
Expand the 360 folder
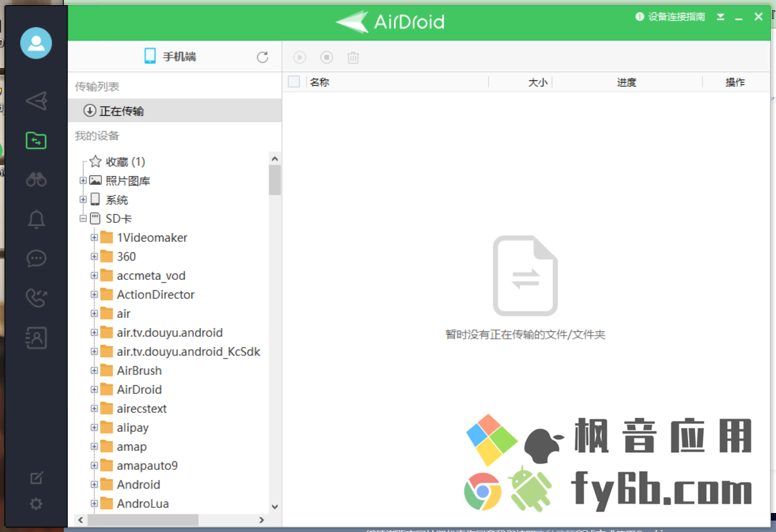point(94,257)
